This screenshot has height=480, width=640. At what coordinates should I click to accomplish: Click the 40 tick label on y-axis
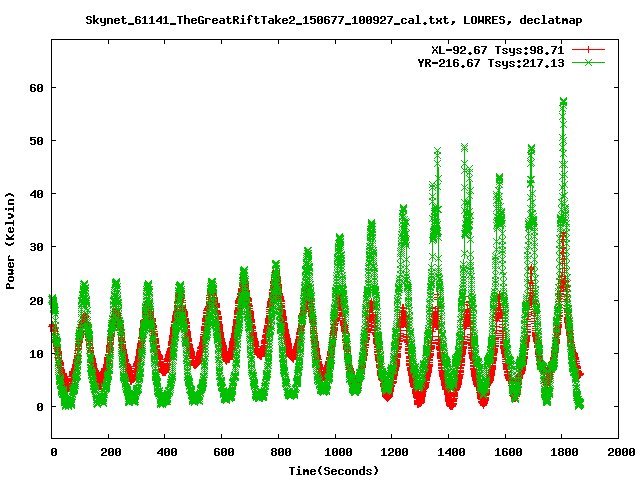(37, 194)
